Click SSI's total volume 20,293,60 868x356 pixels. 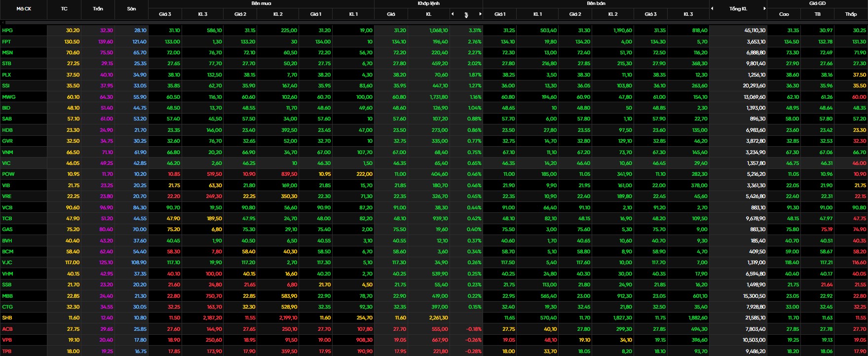[x=755, y=86]
